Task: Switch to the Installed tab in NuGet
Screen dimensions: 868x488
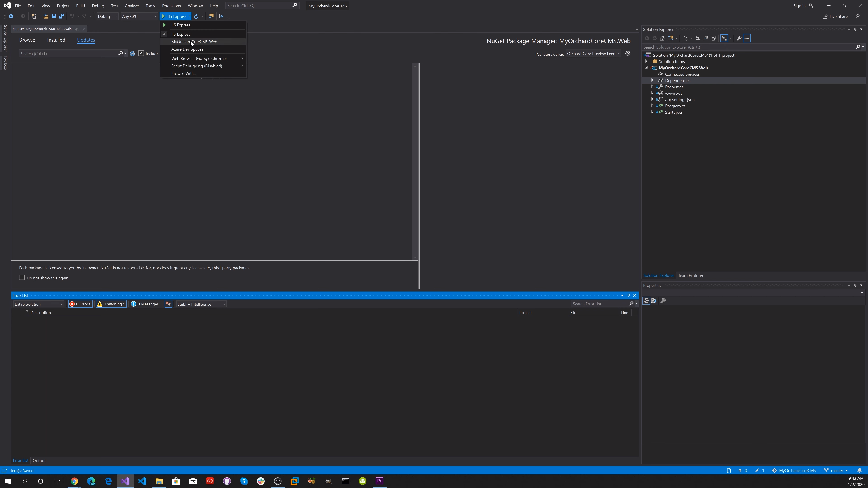Action: point(56,40)
